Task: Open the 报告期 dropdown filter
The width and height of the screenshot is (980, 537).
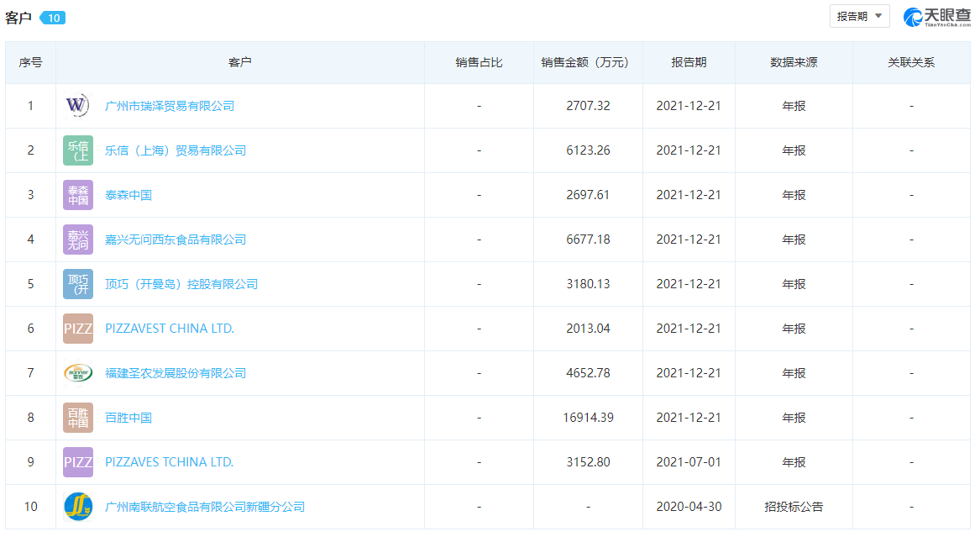Action: pyautogui.click(x=859, y=16)
